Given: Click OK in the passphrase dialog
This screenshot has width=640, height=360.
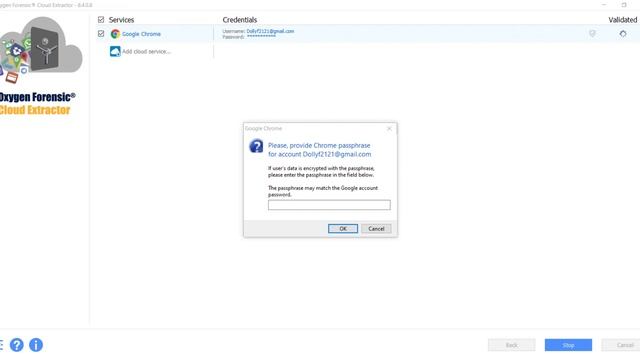Looking at the screenshot, I should 343,229.
